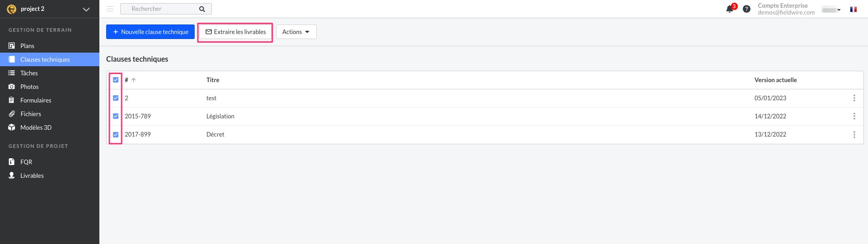Open more options for the Législation row

(x=854, y=116)
